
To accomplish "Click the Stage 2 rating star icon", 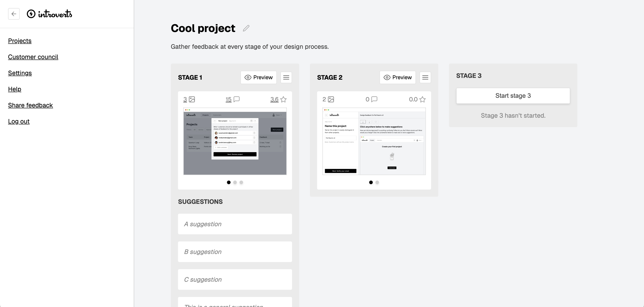I will click(422, 100).
